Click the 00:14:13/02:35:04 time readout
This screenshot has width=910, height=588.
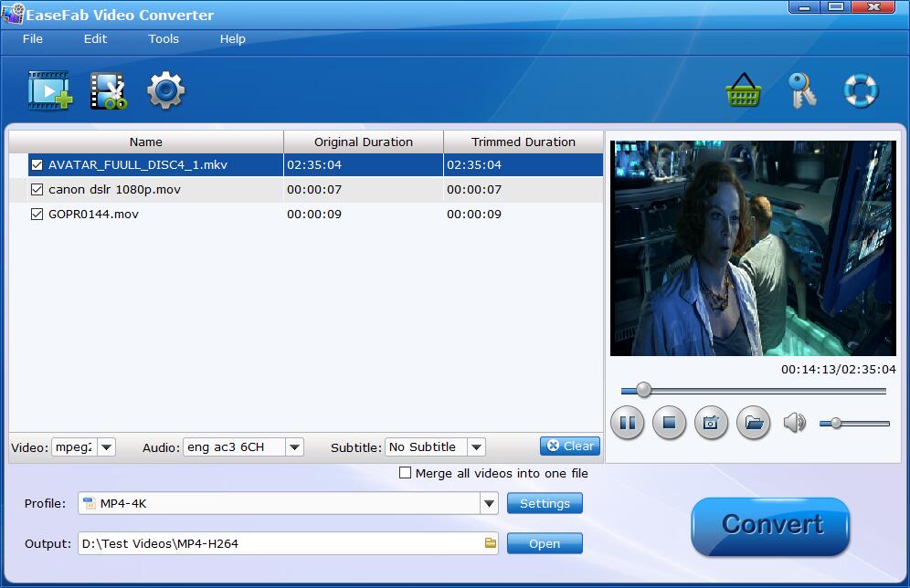click(x=838, y=370)
